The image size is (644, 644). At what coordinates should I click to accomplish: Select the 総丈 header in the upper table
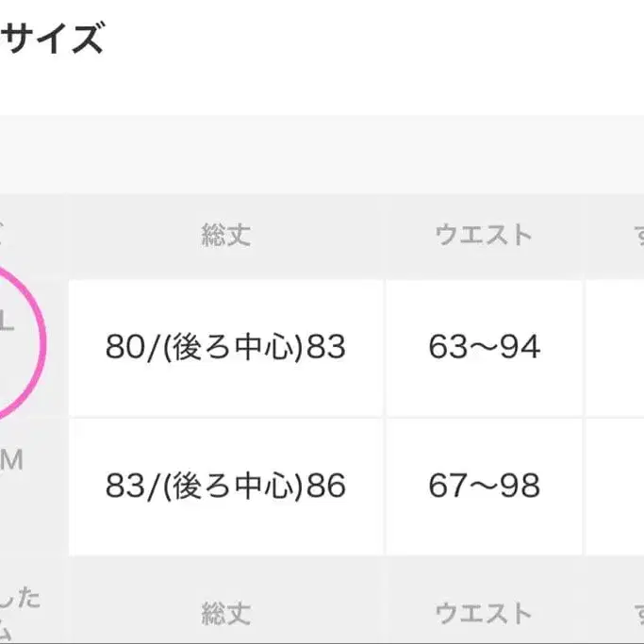tap(225, 236)
